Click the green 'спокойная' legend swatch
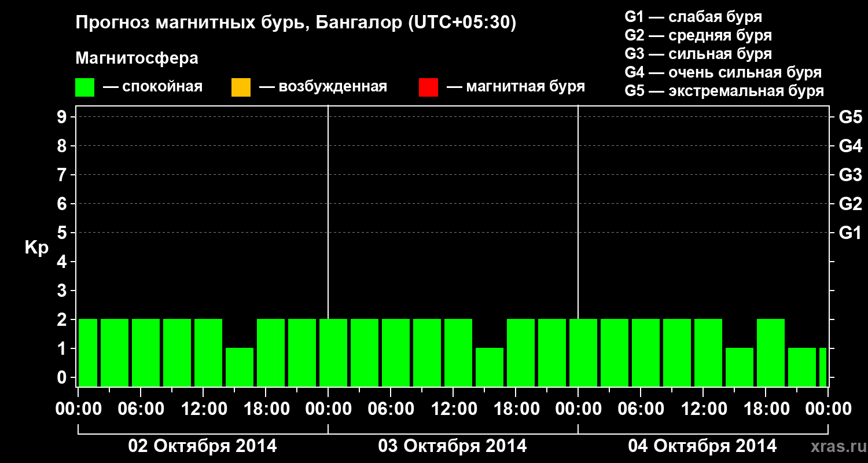The height and width of the screenshot is (463, 868). click(85, 87)
